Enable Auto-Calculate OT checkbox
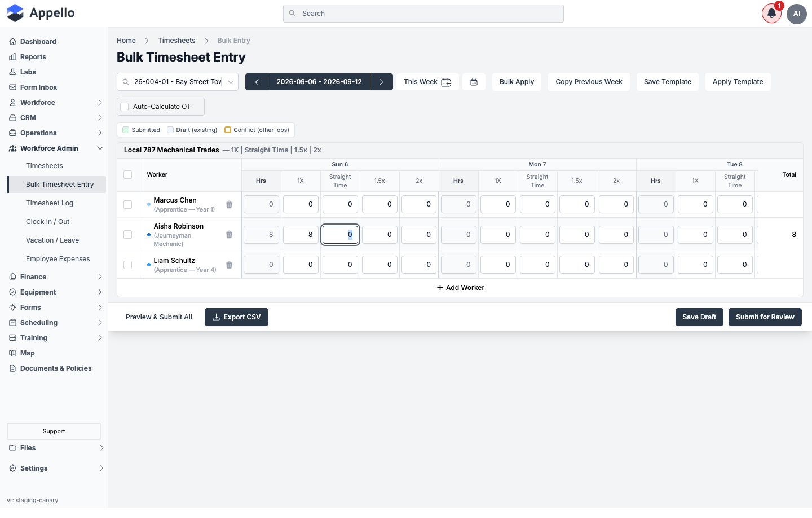812x518 pixels. click(x=125, y=107)
